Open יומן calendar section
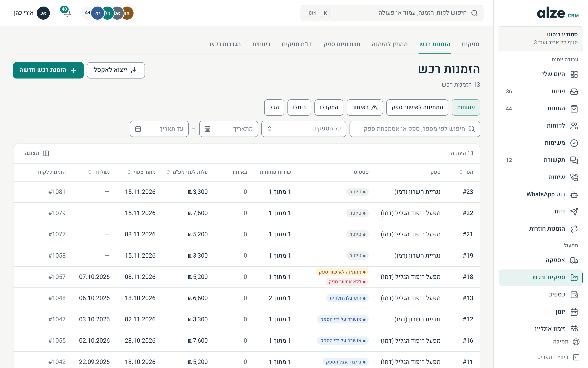Screen dimensions: 588x368 point(541,312)
